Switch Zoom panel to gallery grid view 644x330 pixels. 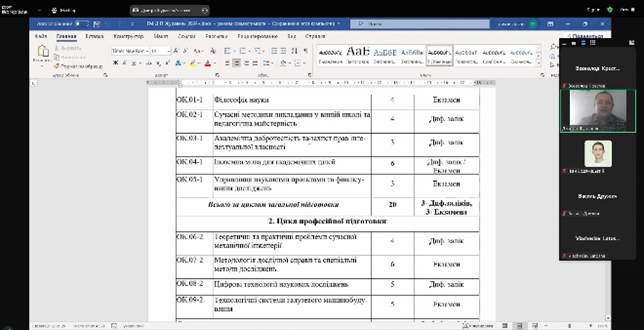coord(593,43)
